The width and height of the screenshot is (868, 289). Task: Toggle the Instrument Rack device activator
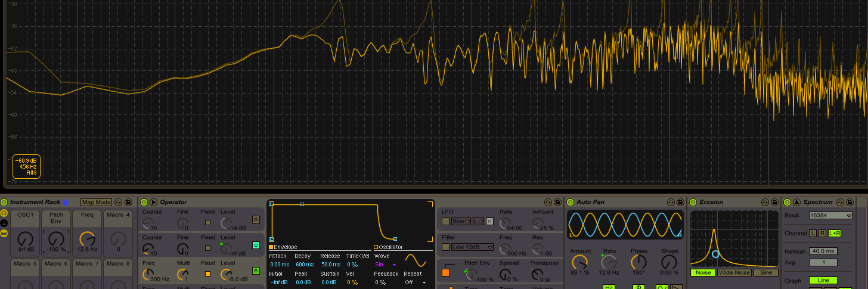click(x=4, y=202)
